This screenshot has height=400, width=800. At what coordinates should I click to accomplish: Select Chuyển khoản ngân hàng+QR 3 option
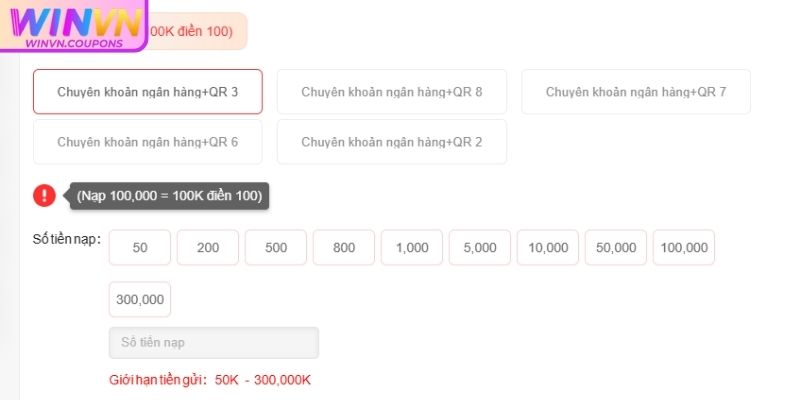pyautogui.click(x=148, y=92)
